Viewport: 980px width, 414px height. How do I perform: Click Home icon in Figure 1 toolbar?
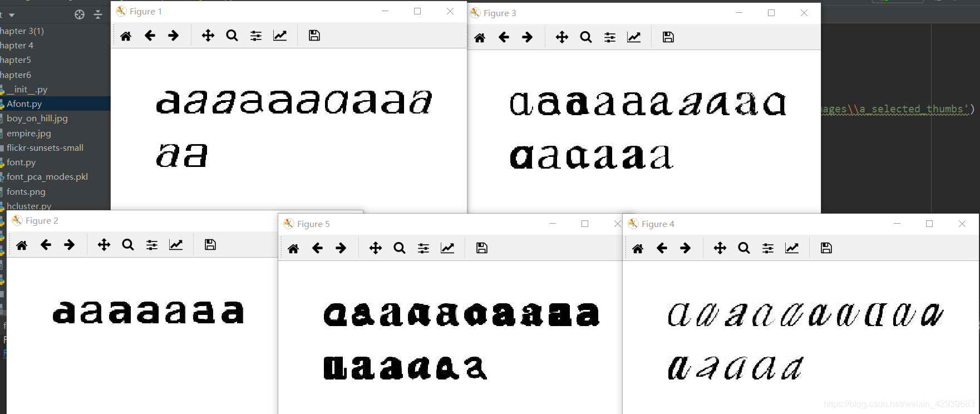[x=126, y=36]
